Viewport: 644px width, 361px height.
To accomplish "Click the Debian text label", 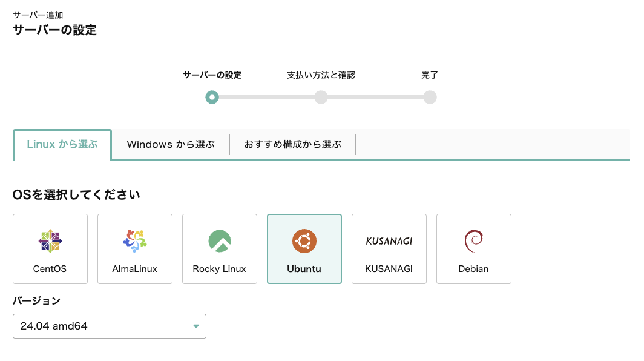I will click(473, 269).
